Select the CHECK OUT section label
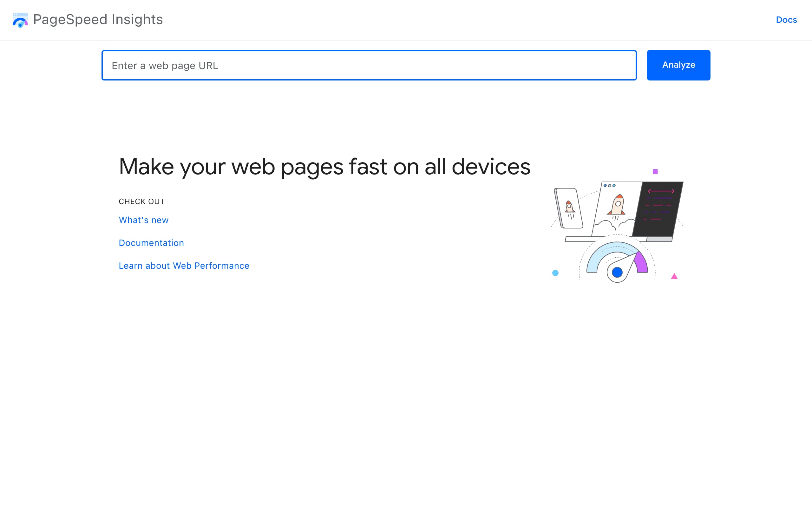The height and width of the screenshot is (507, 812). (x=141, y=201)
